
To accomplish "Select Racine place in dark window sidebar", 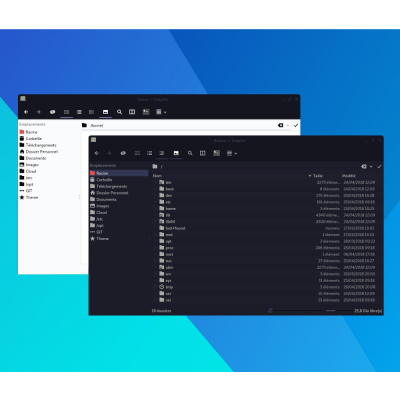I will [x=119, y=173].
